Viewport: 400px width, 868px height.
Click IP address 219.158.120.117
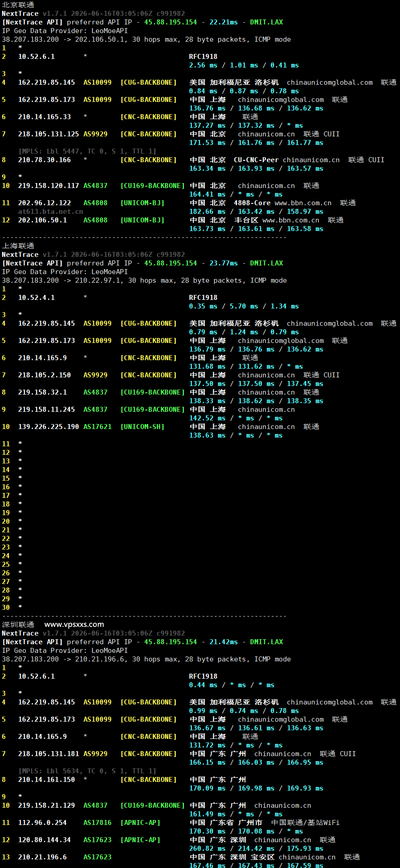pos(48,186)
